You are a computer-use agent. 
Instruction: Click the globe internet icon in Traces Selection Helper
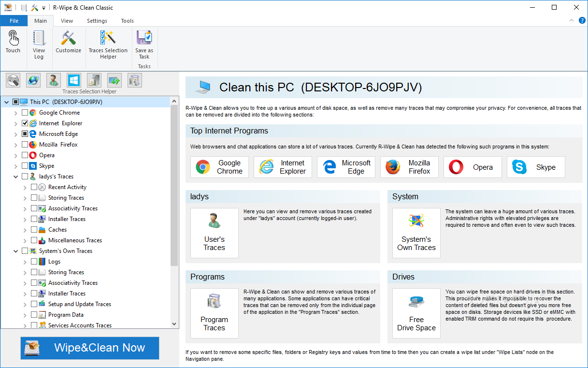[33, 80]
